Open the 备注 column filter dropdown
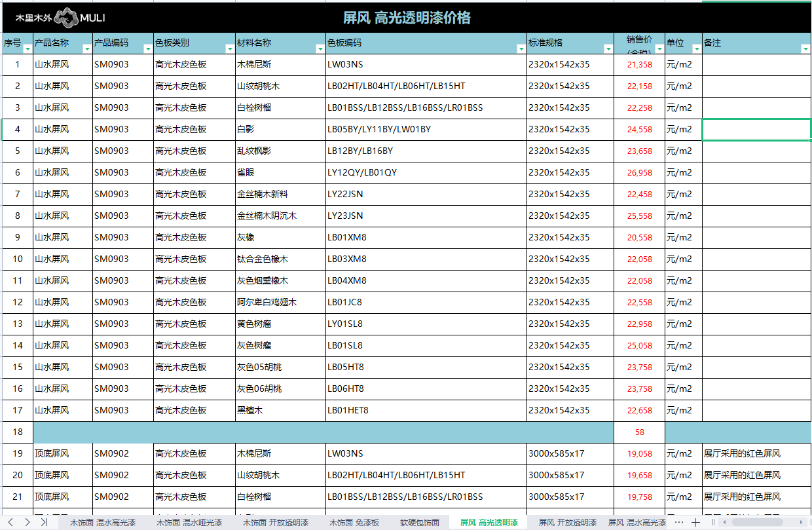Image resolution: width=812 pixels, height=530 pixels. coord(805,49)
